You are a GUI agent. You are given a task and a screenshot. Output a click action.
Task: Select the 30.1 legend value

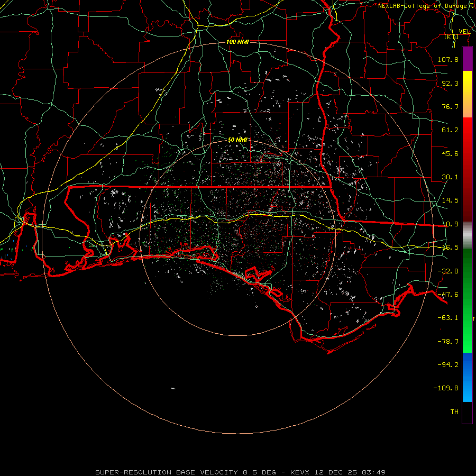tap(450, 177)
